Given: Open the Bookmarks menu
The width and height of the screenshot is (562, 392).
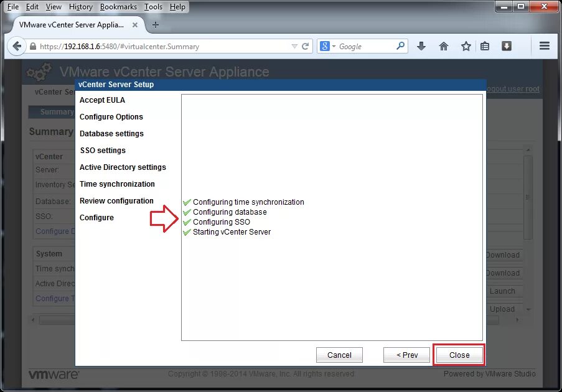Looking at the screenshot, I should point(118,7).
